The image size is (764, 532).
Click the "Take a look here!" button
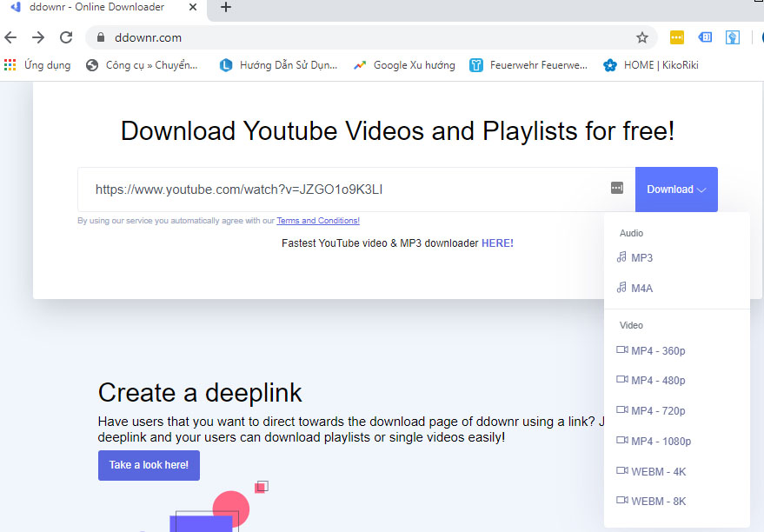click(x=149, y=465)
